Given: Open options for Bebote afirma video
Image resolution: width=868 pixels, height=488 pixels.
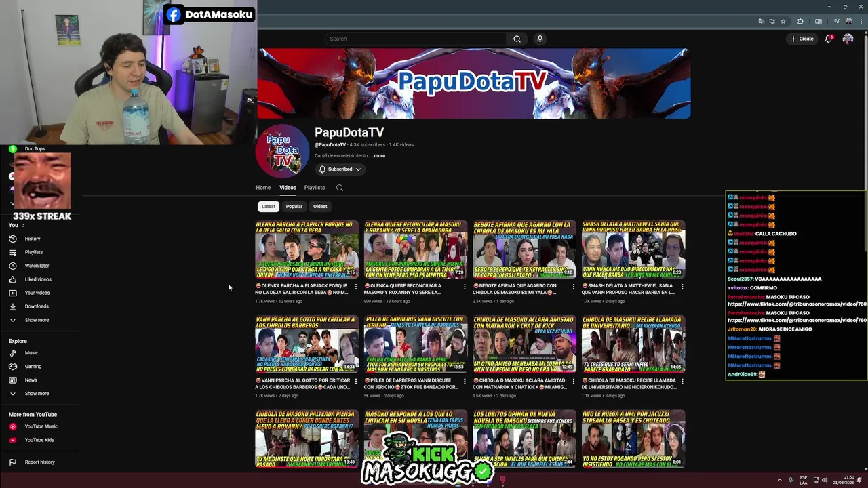Looking at the screenshot, I should tap(574, 287).
